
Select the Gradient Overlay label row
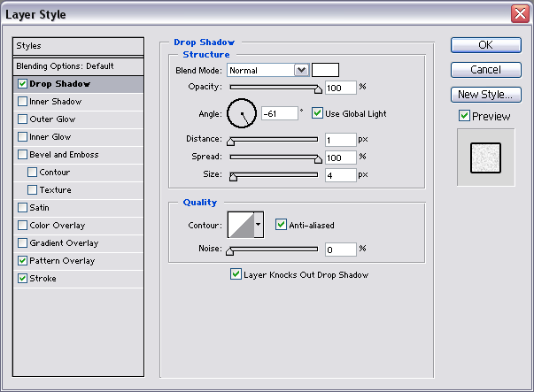(78, 243)
